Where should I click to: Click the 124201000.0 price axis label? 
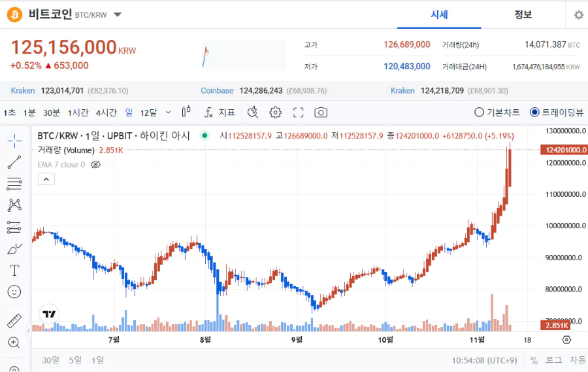[564, 150]
